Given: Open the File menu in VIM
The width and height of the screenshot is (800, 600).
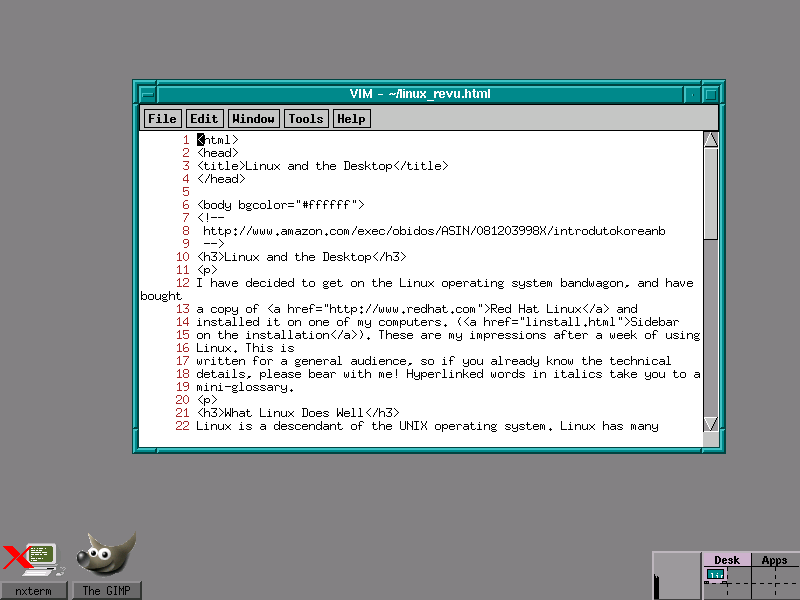Looking at the screenshot, I should [x=162, y=118].
